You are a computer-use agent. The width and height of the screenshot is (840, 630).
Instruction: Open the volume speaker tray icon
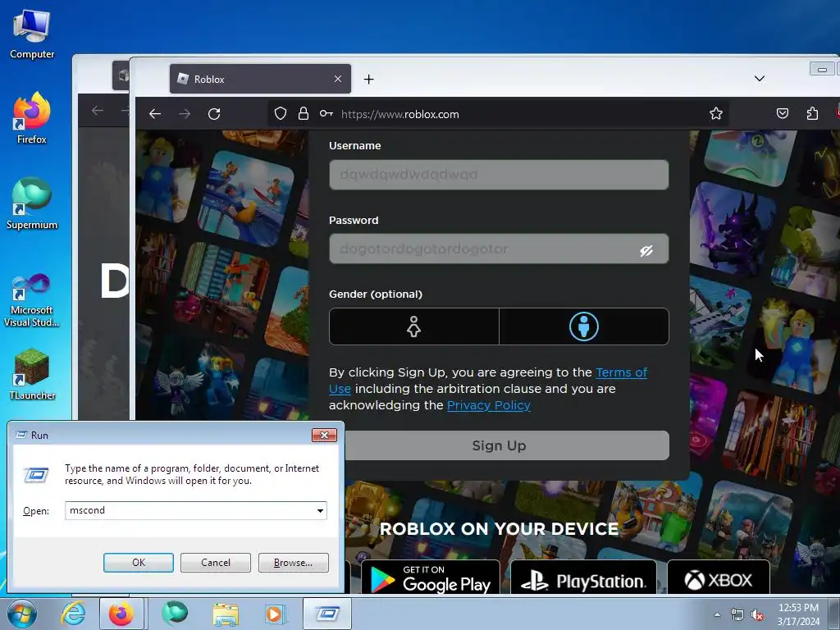[757, 614]
